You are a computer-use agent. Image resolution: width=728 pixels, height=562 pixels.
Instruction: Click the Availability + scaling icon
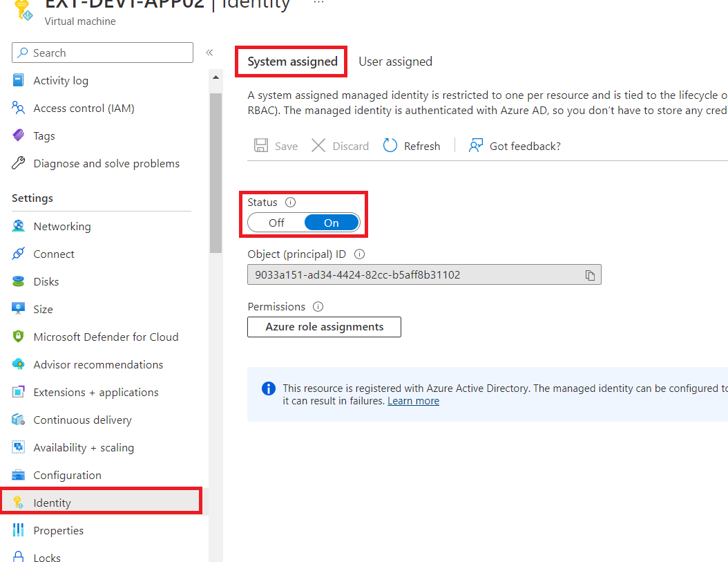click(18, 447)
